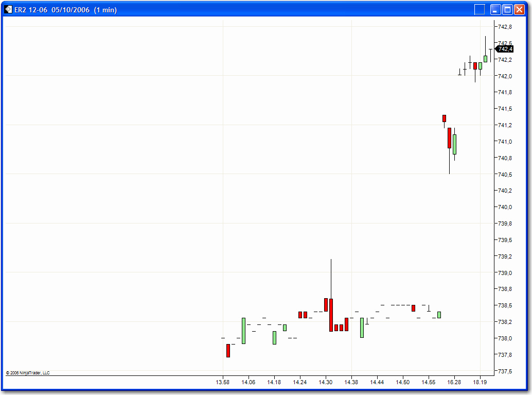The height and width of the screenshot is (395, 532).
Task: Click the 13.58 time axis label
Action: (223, 383)
